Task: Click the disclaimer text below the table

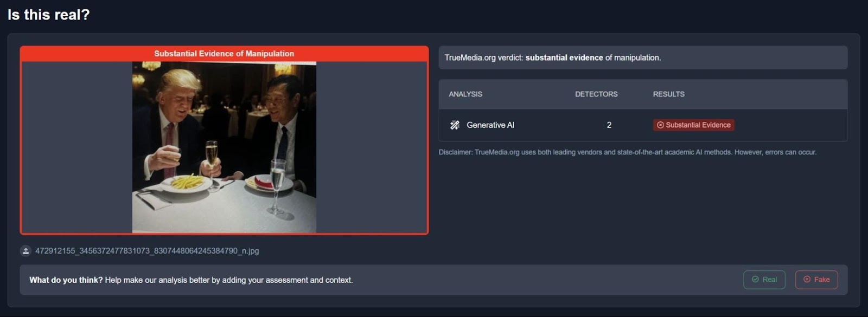Action: click(x=628, y=152)
